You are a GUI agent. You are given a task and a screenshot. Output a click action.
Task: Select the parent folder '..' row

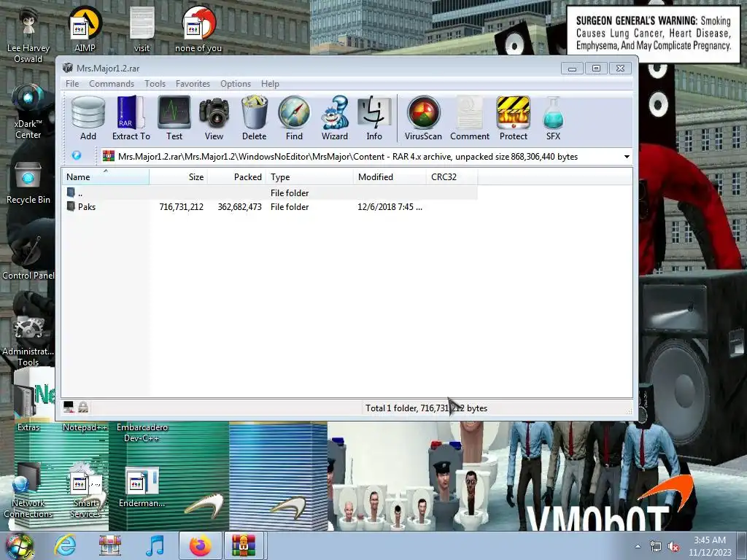point(270,192)
